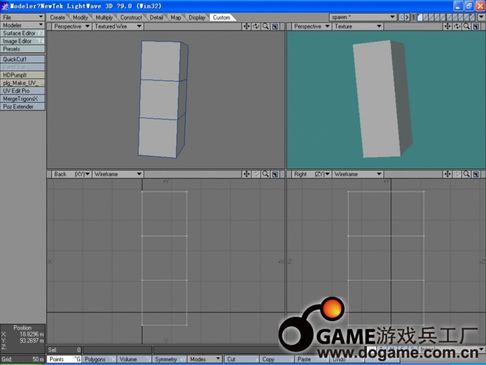486x365 pixels.
Task: Maximize the Right (ZY) wireframe viewport
Action: pyautogui.click(x=476, y=174)
